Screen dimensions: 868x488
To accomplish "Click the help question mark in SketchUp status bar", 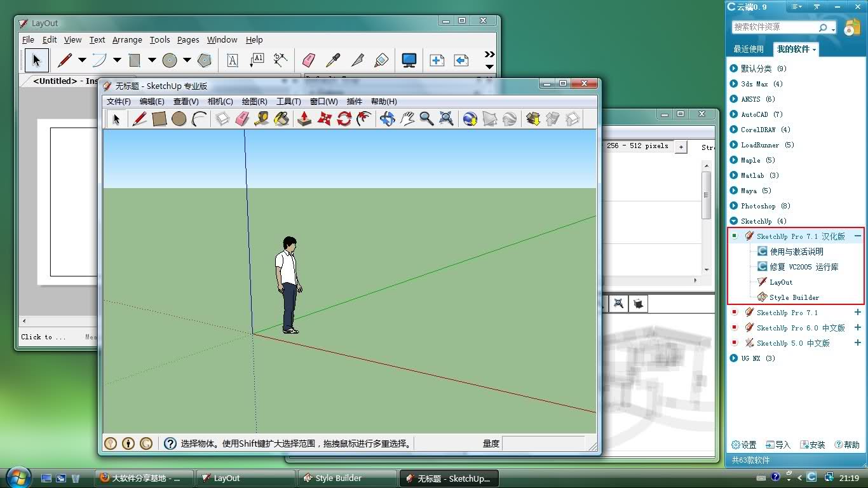I will pos(170,444).
